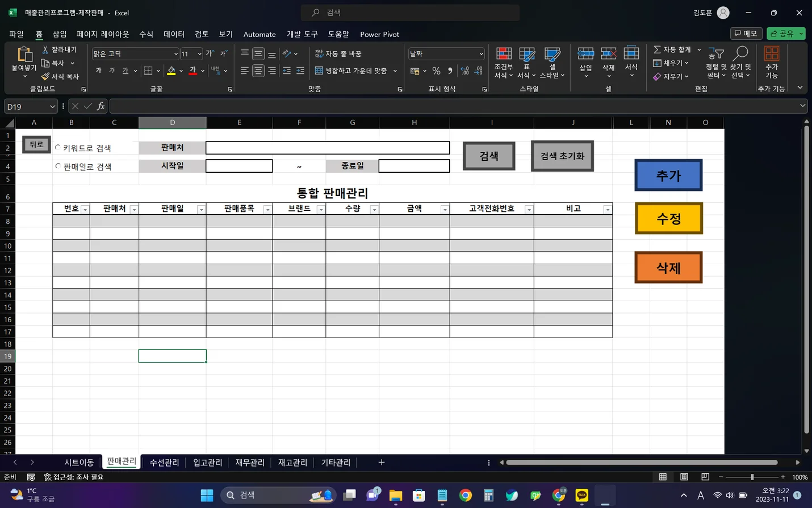Click the 뒤로 back button

coord(36,144)
